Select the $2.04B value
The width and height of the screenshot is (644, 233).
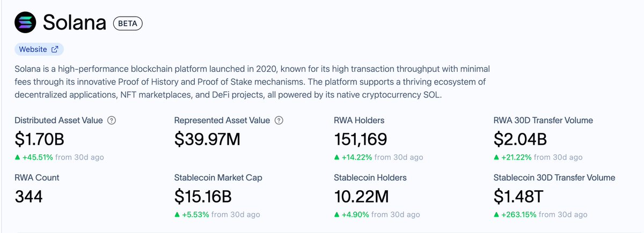[520, 139]
